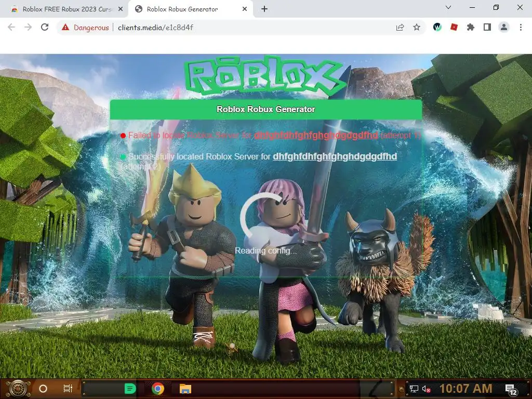Open the network status tray icon

pos(414,389)
